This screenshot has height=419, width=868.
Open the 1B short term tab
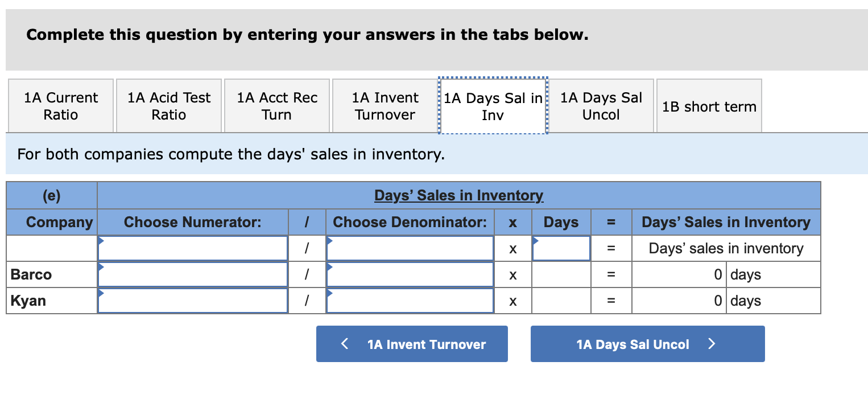click(x=709, y=106)
